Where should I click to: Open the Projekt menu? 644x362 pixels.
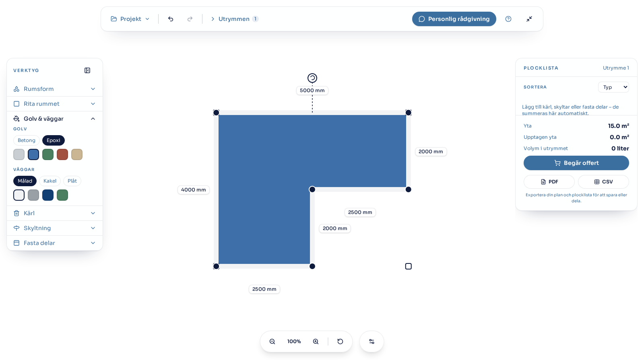130,19
